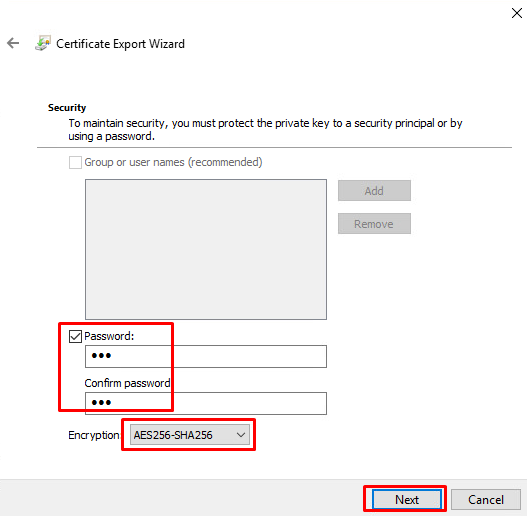
Task: Click the 'Password:' label text
Action: coord(109,336)
